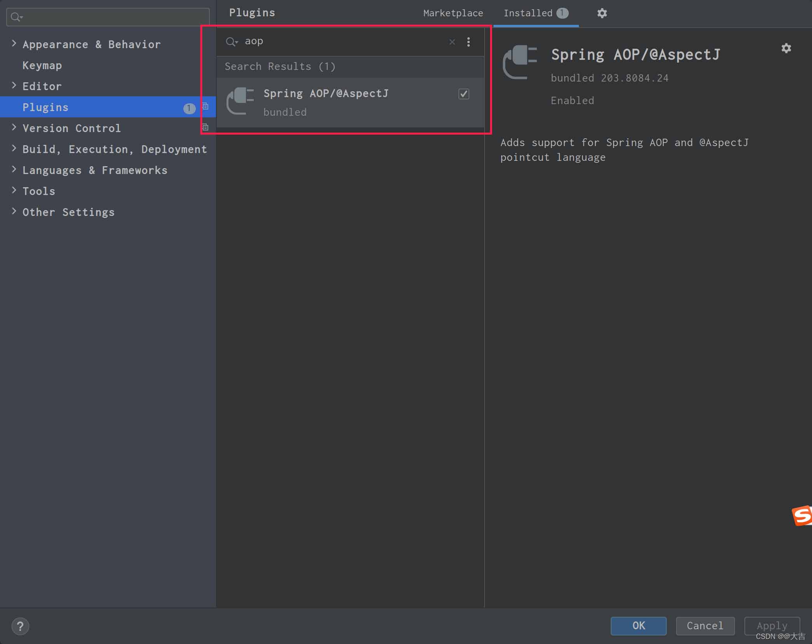Open the Spring AOP plugin detail gear menu
812x644 pixels.
coord(786,48)
